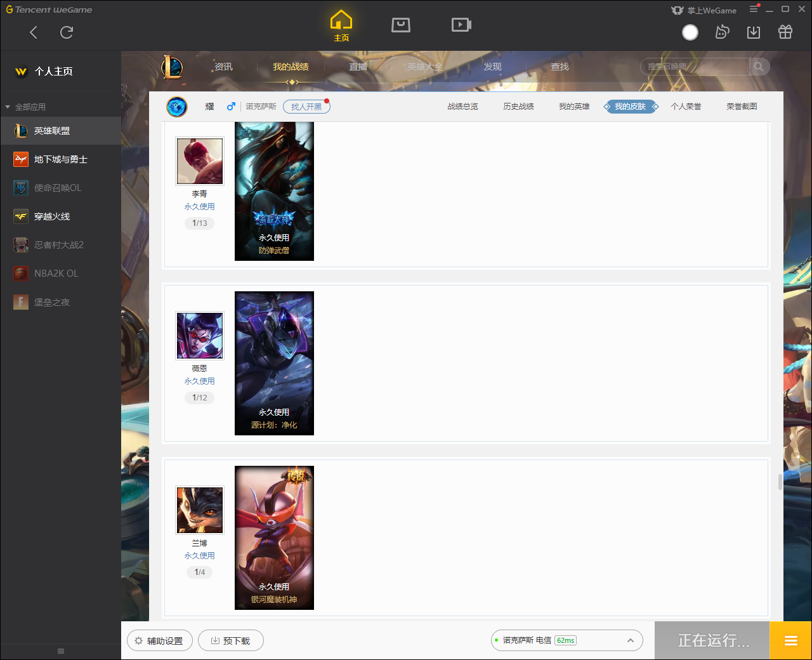Click the male gender symbol icon

pos(231,107)
